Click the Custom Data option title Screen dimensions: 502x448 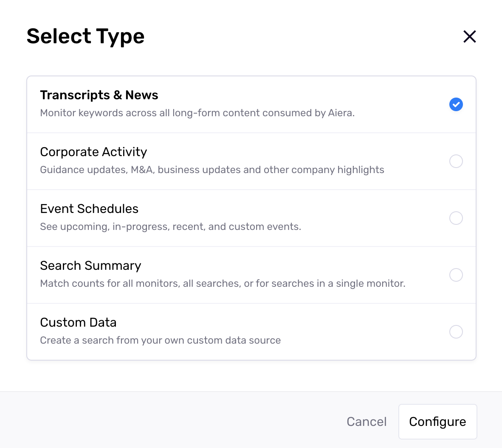coord(78,322)
